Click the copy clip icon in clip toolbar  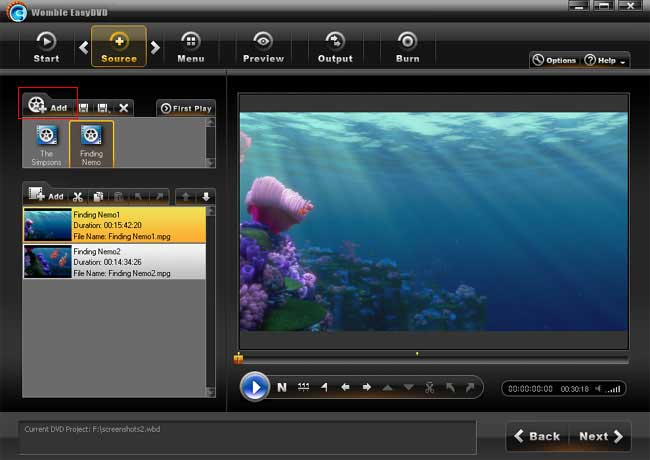[98, 197]
